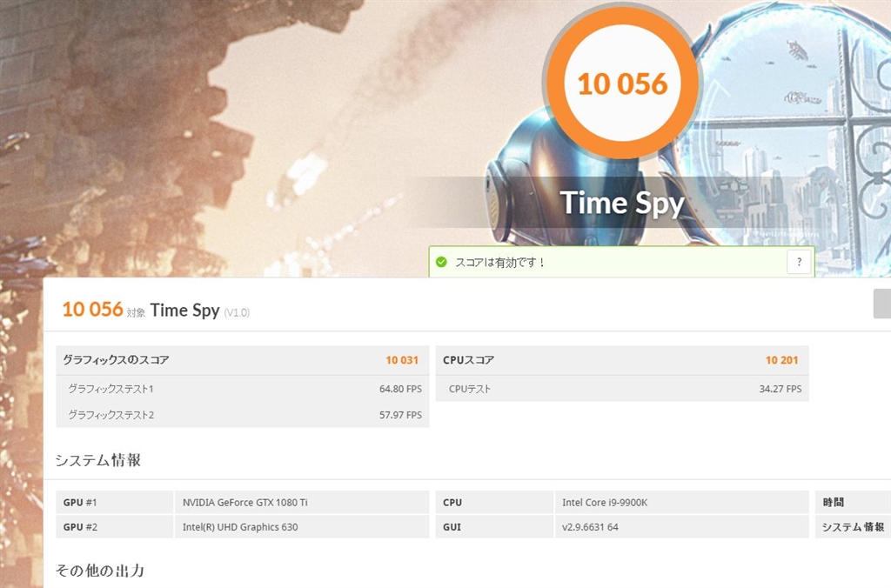Click the 34.27 FPS value
Image resolution: width=891 pixels, height=588 pixels.
tap(780, 389)
